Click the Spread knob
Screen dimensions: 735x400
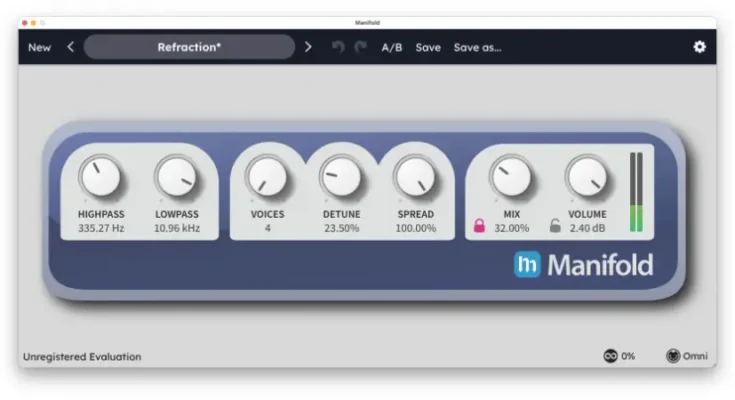coord(415,178)
